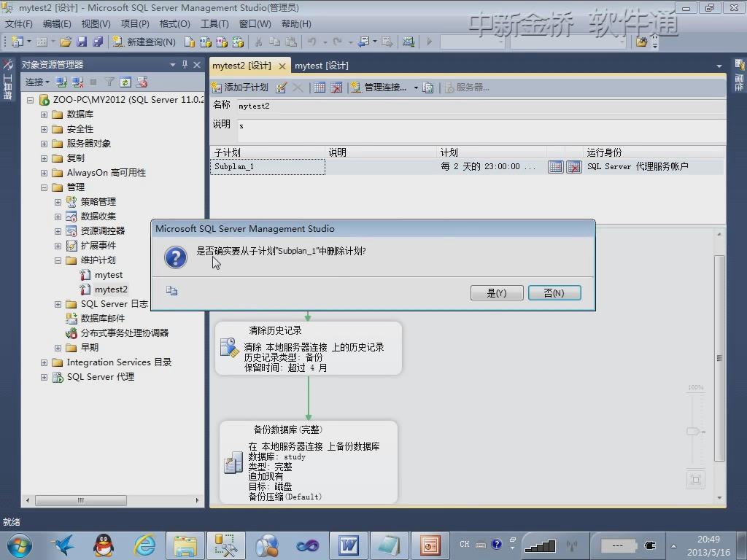747x560 pixels.
Task: Click the New Project toolbar icon
Action: click(x=18, y=42)
